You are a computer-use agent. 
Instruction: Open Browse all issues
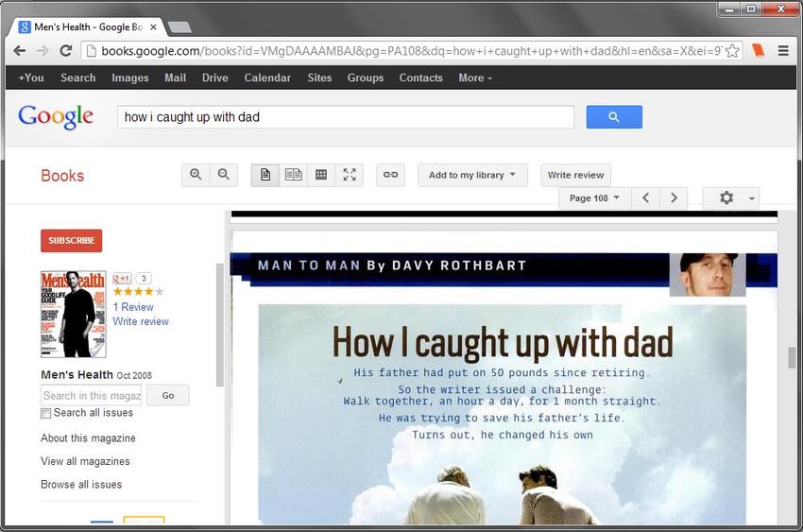coord(81,484)
